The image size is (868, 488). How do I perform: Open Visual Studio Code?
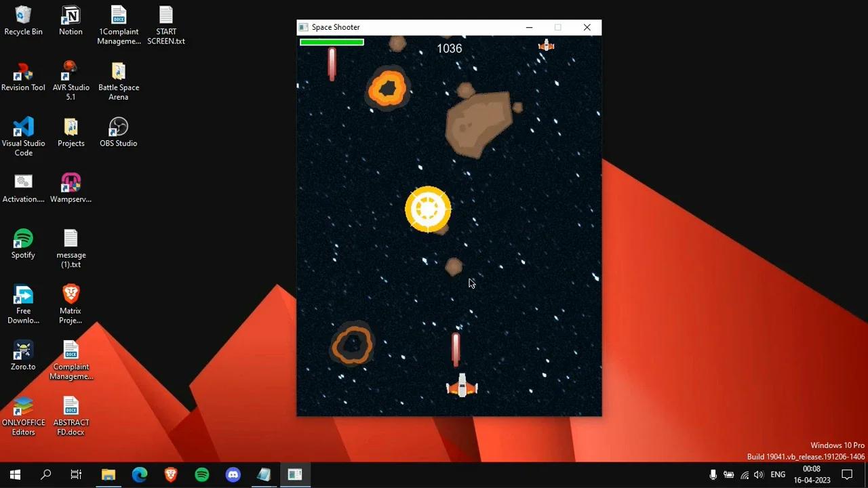pos(23,129)
